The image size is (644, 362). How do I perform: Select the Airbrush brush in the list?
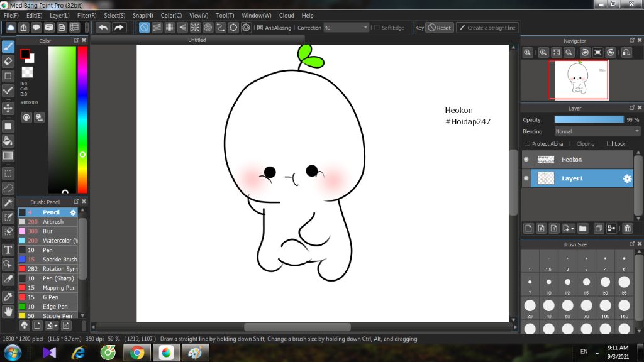53,222
